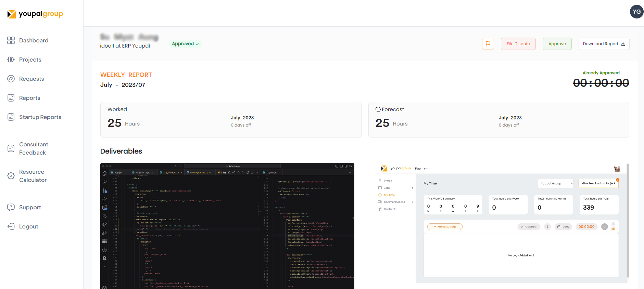Click the Resource Calculator icon
The width and height of the screenshot is (644, 289).
pos(11,176)
